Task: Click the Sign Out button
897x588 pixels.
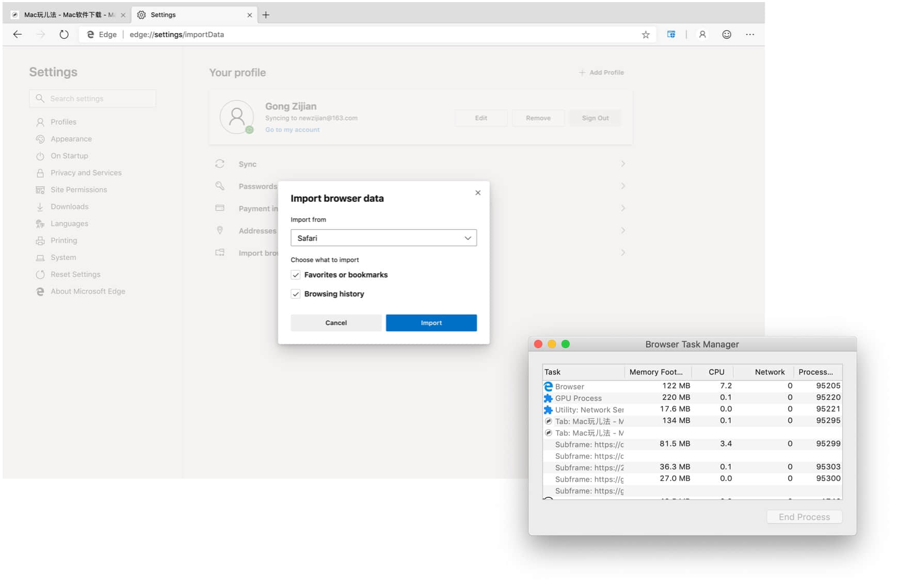Action: pyautogui.click(x=595, y=118)
